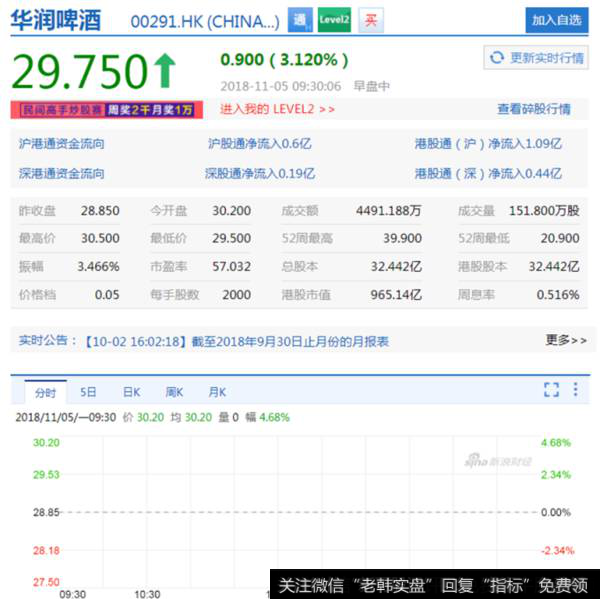The height and width of the screenshot is (599, 600).
Task: Click 沪股通净流入0.6亿 text
Action: coord(260,144)
